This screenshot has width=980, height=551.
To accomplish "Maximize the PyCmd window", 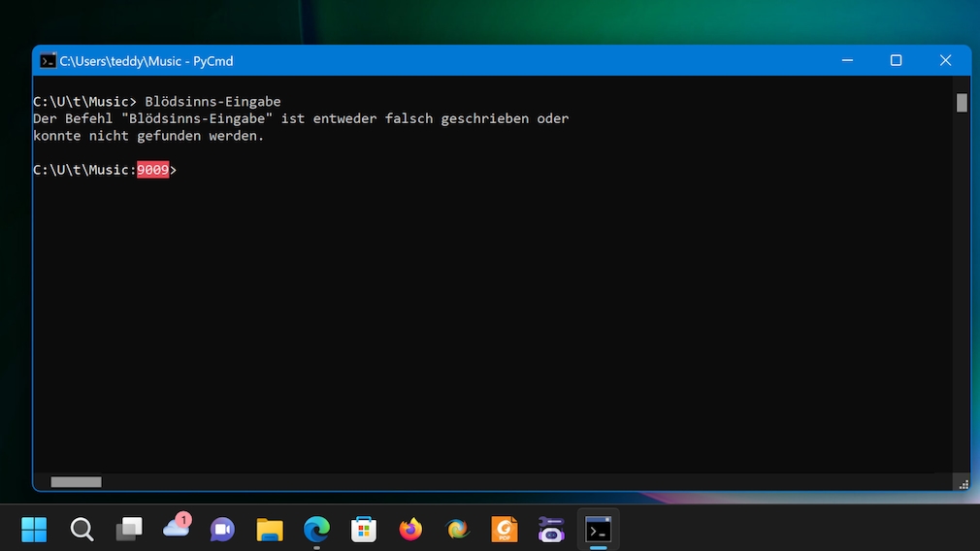I will point(897,60).
